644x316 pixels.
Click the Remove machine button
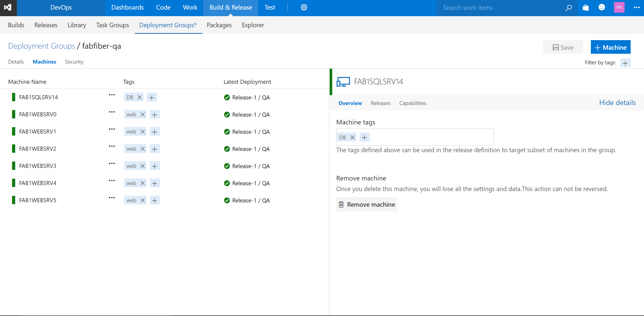[366, 204]
